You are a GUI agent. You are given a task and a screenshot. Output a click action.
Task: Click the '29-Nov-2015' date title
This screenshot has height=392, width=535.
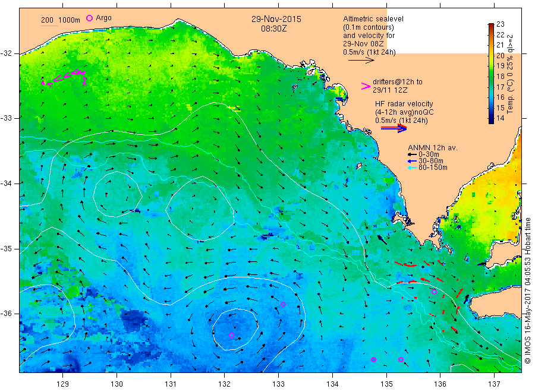point(276,19)
